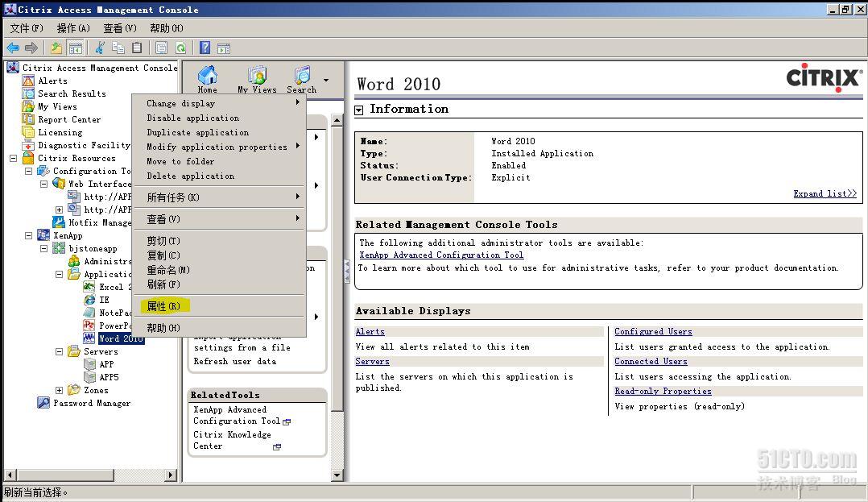Select Word 2010 in the tree
Screen dimensions: 868x502
click(122, 338)
